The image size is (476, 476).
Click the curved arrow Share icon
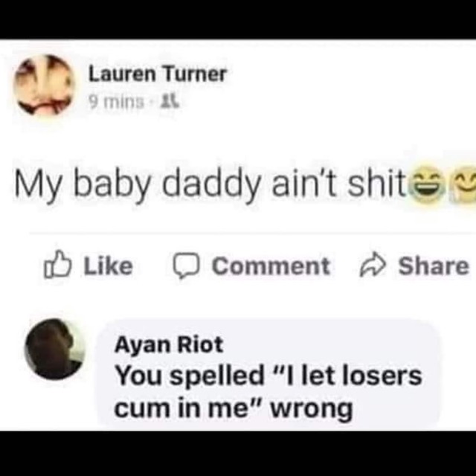[x=373, y=265]
